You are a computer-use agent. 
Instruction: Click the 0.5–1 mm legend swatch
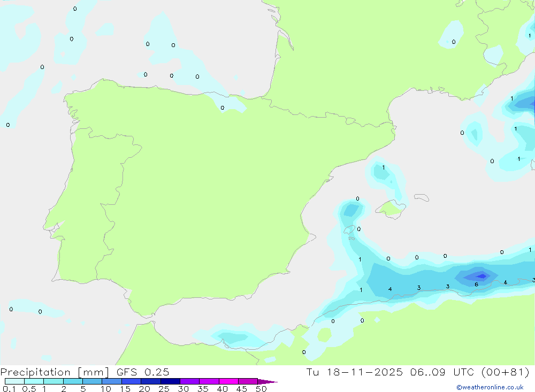[x=34, y=381]
